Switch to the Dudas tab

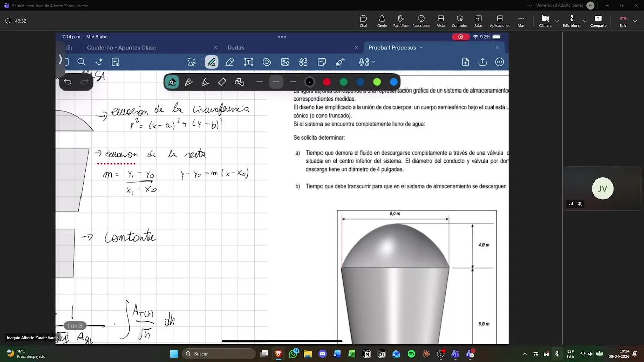point(236,48)
